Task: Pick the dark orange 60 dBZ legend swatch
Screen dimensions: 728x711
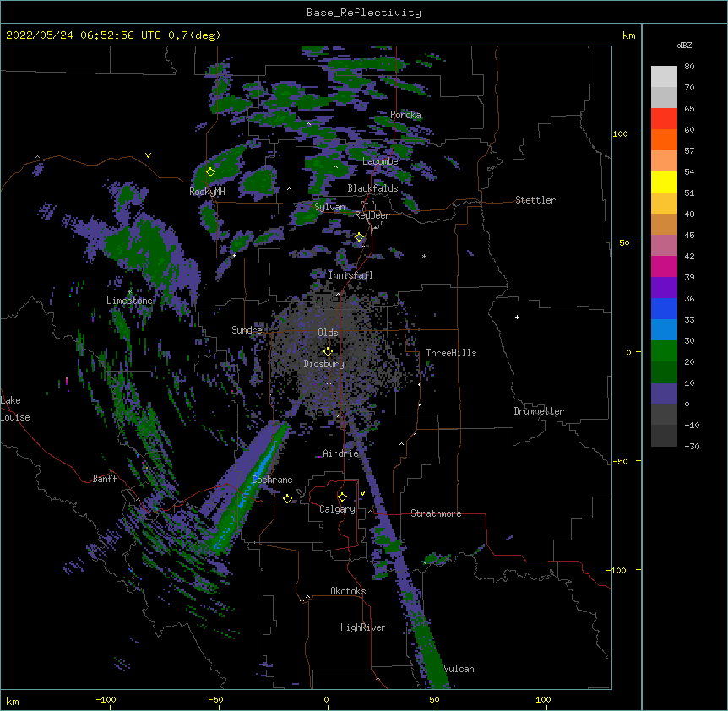Action: tap(664, 139)
